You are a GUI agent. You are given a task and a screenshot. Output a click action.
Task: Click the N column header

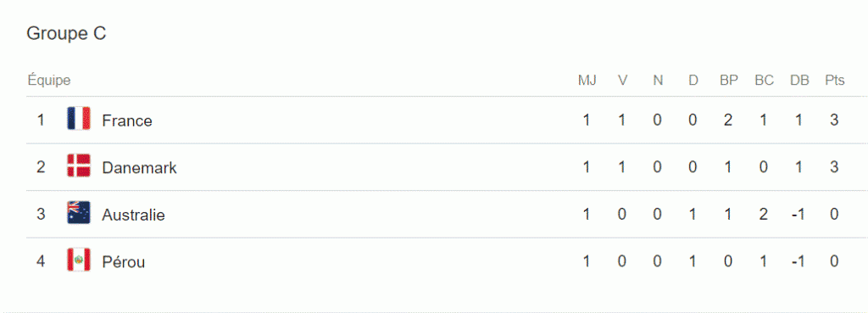click(x=658, y=81)
